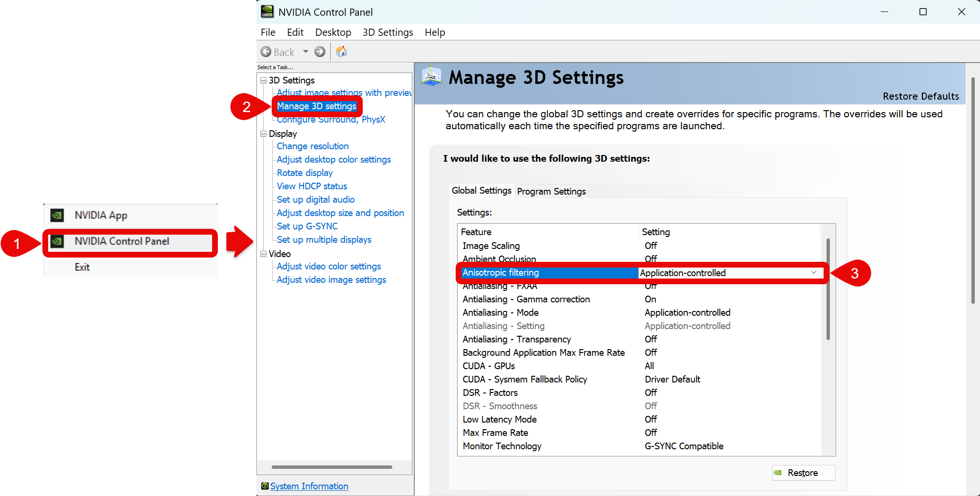Open Change resolution task
The width and height of the screenshot is (980, 496).
click(313, 146)
